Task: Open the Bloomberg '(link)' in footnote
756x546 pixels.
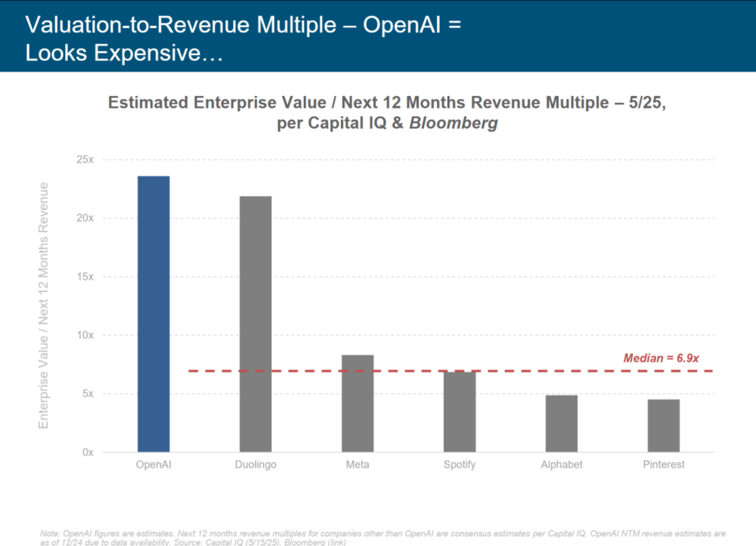Action: click(x=336, y=542)
